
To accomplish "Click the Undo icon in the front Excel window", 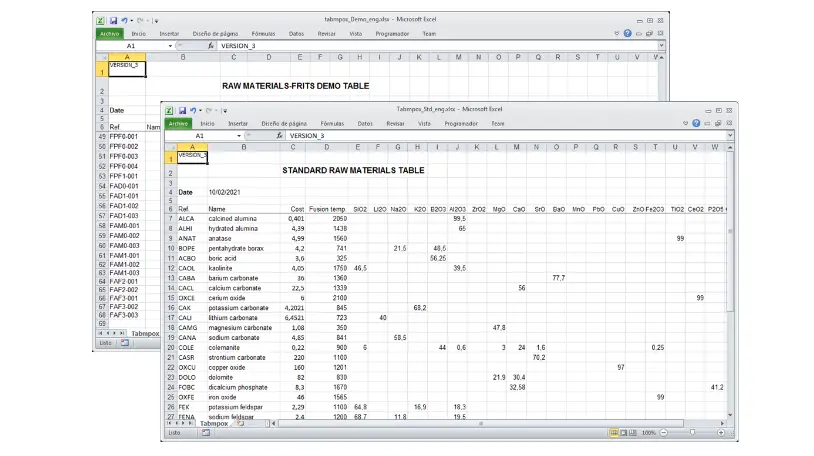I will pos(193,109).
